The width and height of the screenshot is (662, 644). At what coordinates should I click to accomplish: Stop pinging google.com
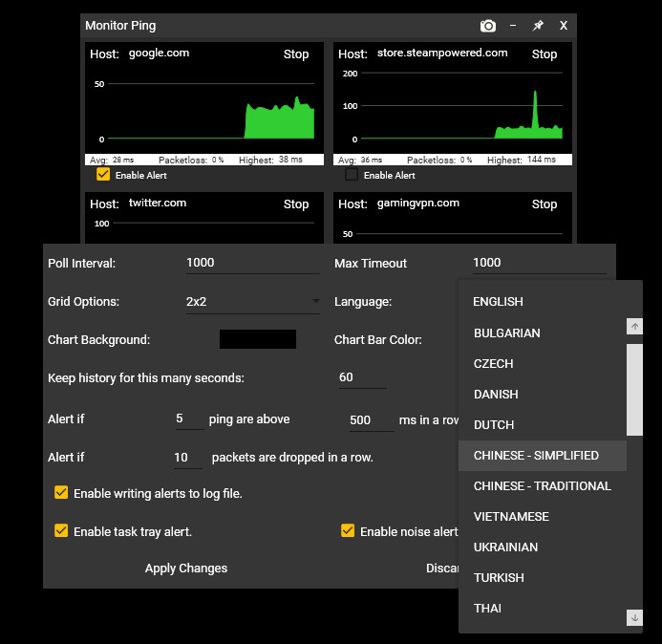[296, 54]
